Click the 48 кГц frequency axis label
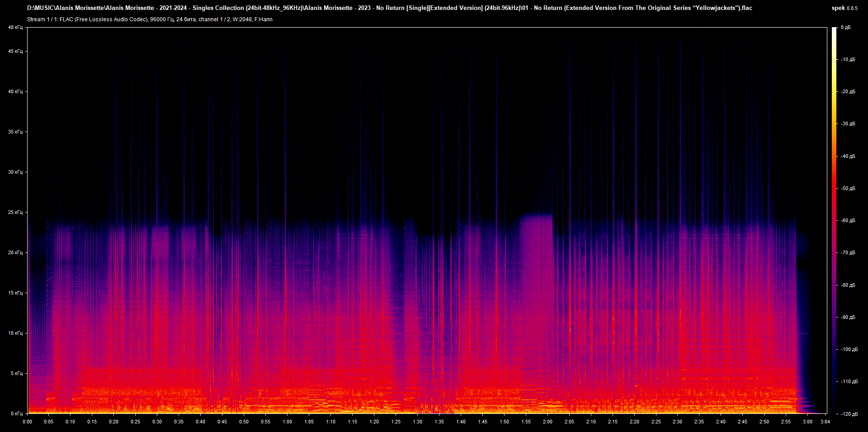This screenshot has width=868, height=432. pos(15,27)
